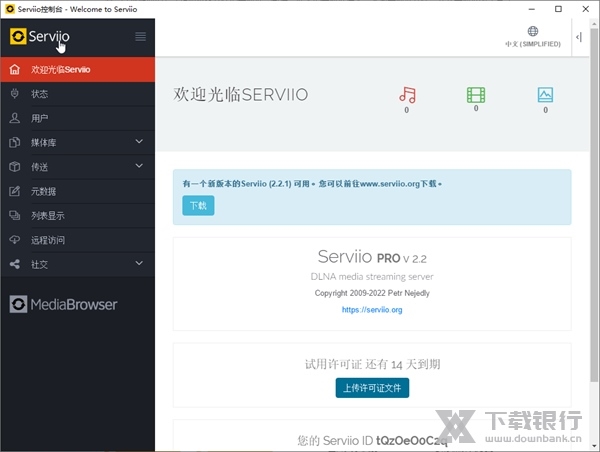The width and height of the screenshot is (600, 452).
Task: Click the picture count 0
Action: click(546, 110)
